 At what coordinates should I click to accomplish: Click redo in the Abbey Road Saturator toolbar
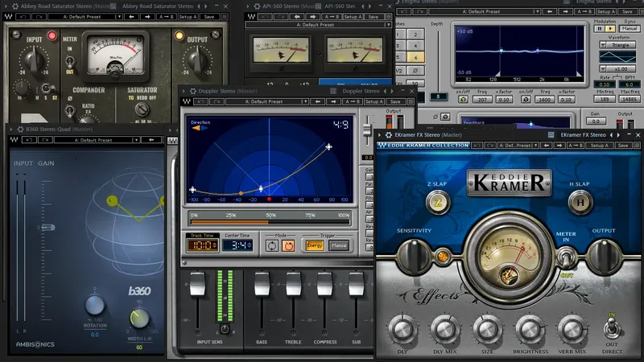[x=39, y=17]
